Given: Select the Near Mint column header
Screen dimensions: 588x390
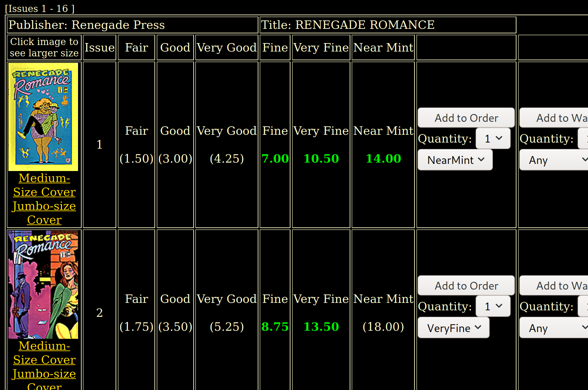Looking at the screenshot, I should [383, 48].
